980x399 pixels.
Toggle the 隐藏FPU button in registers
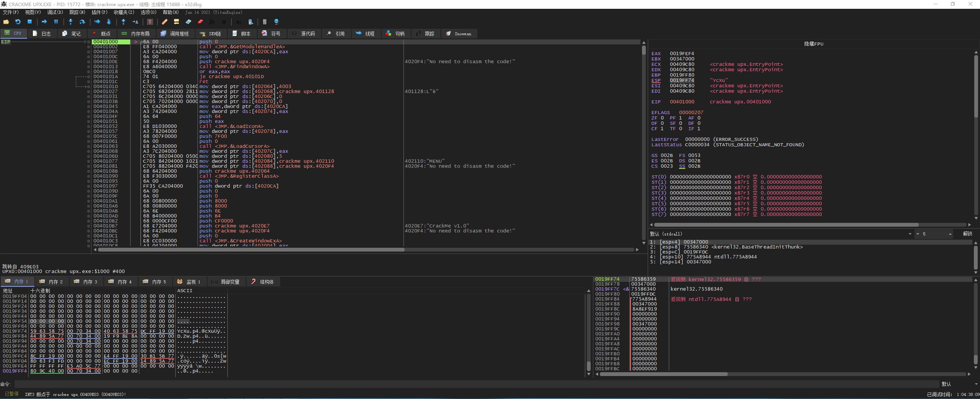813,44
